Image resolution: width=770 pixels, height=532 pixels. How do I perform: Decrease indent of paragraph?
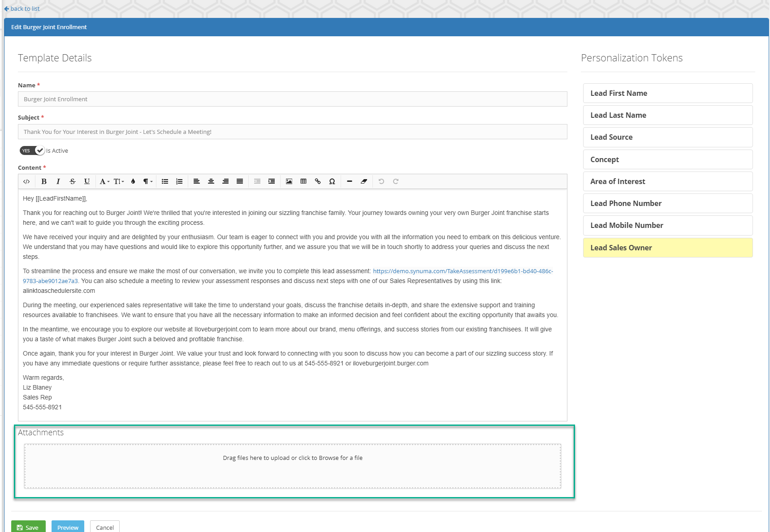pos(257,181)
